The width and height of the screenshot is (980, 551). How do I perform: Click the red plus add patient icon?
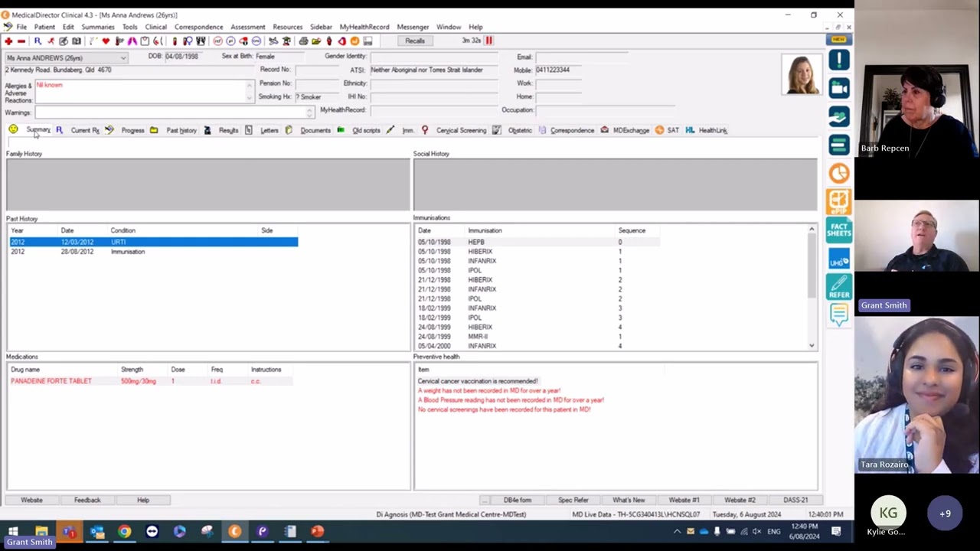(8, 41)
